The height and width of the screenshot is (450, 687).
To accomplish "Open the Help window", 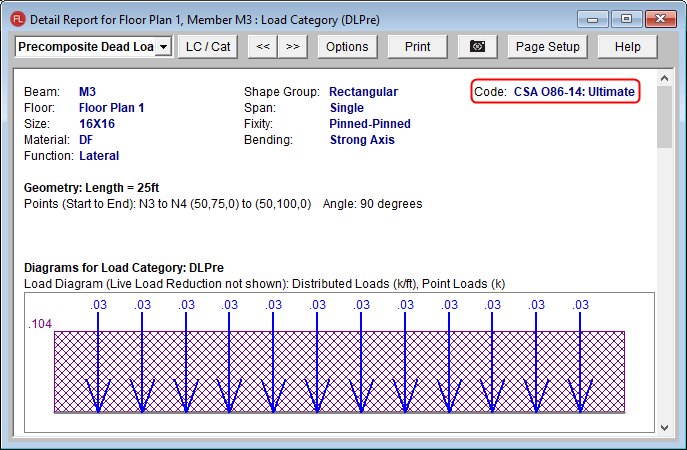I will pyautogui.click(x=627, y=46).
